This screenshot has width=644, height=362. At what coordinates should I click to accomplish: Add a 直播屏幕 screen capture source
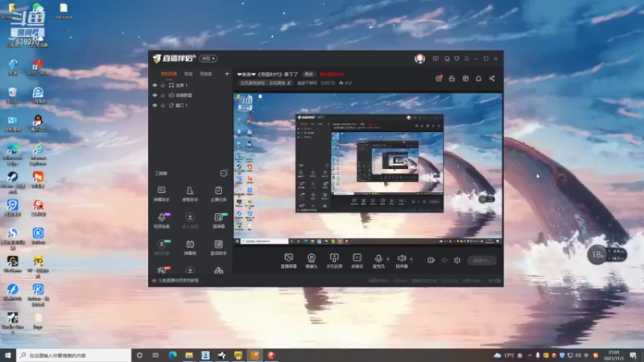pos(289,261)
